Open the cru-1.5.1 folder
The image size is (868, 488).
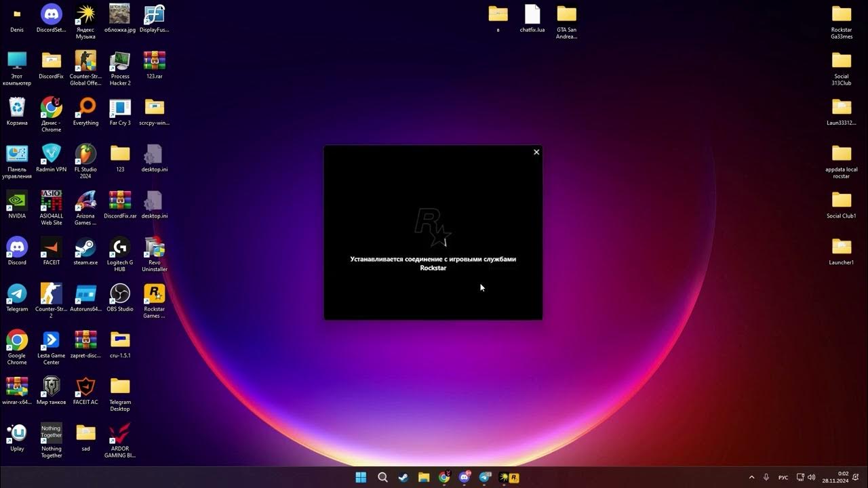tap(120, 344)
